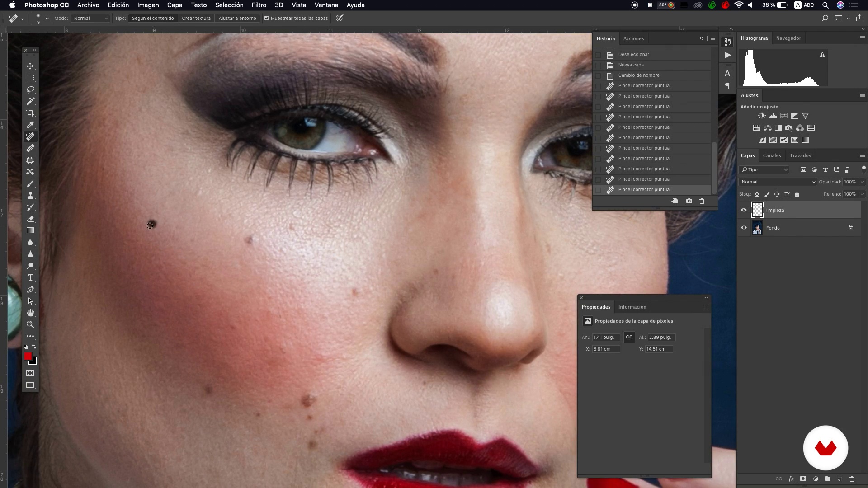Add layer mask in Capas panel
The width and height of the screenshot is (868, 488).
click(x=803, y=479)
